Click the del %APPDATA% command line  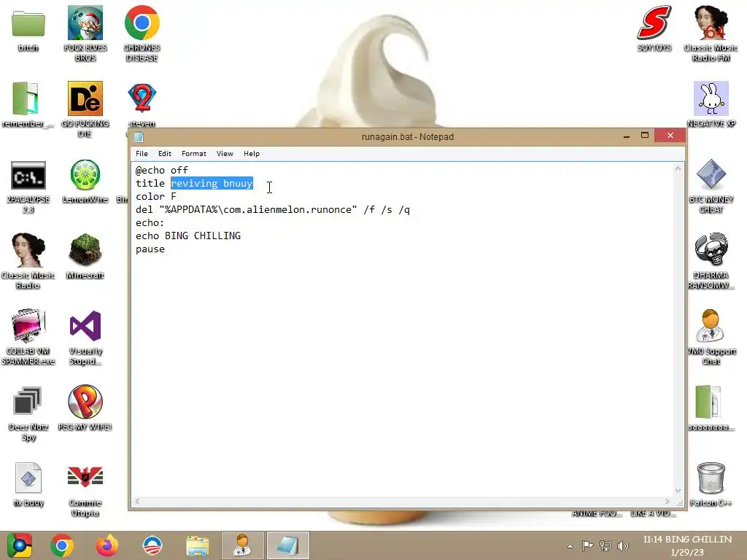pos(273,209)
